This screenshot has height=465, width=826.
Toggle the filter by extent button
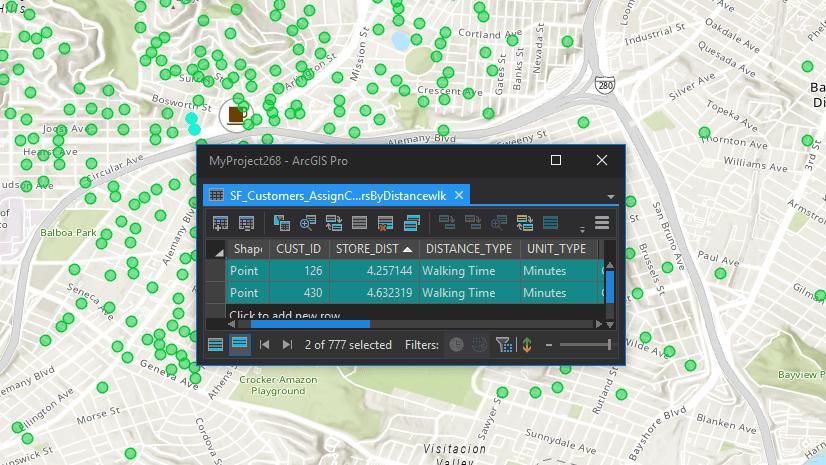504,345
